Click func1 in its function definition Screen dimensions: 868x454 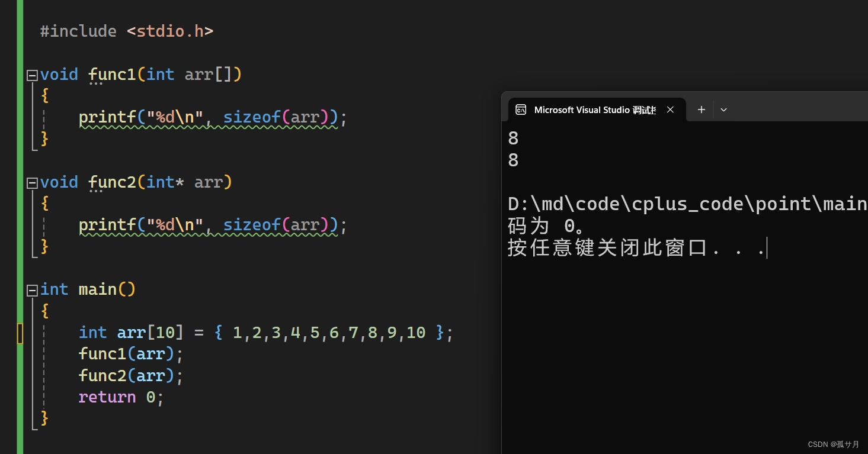[x=112, y=75]
